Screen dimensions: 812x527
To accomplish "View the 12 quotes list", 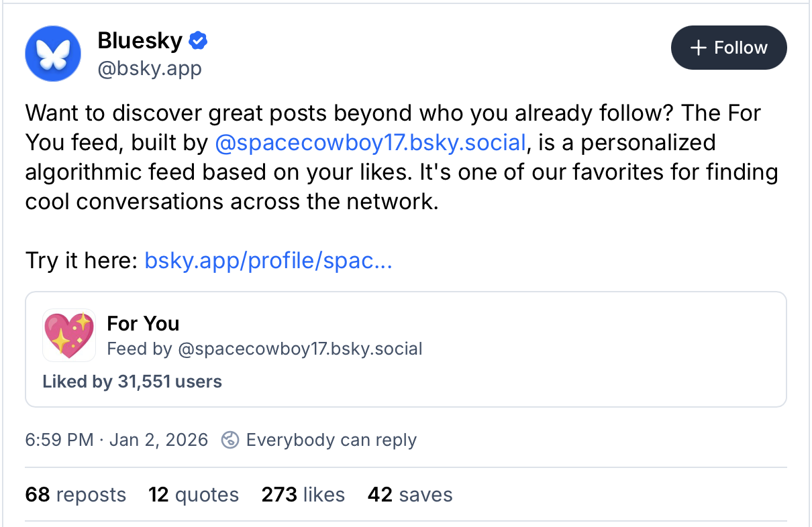I will [x=193, y=495].
